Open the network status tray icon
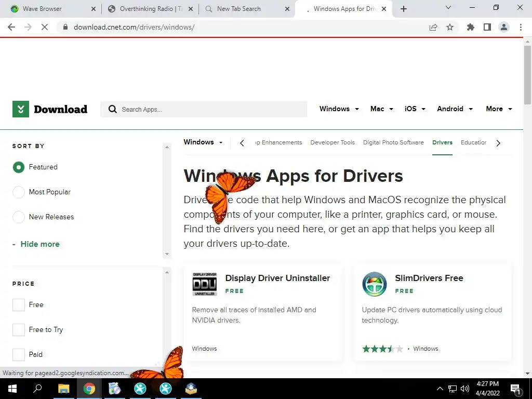Image resolution: width=532 pixels, height=399 pixels. (453, 389)
